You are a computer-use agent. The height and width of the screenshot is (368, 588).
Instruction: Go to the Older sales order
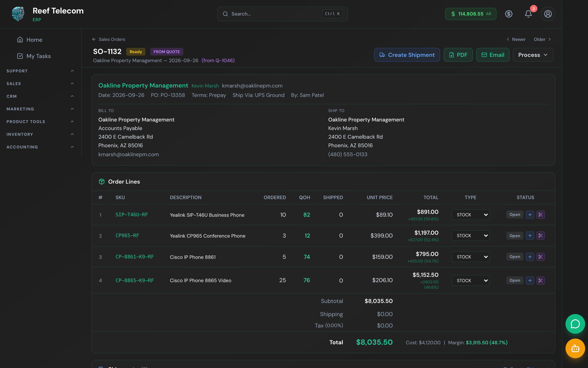pos(542,39)
